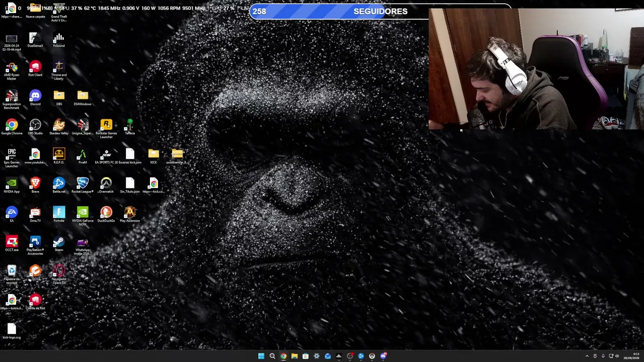Select the Unigine_Super... desktop shortcut
Screen dimensions: 644x362
(x=83, y=126)
